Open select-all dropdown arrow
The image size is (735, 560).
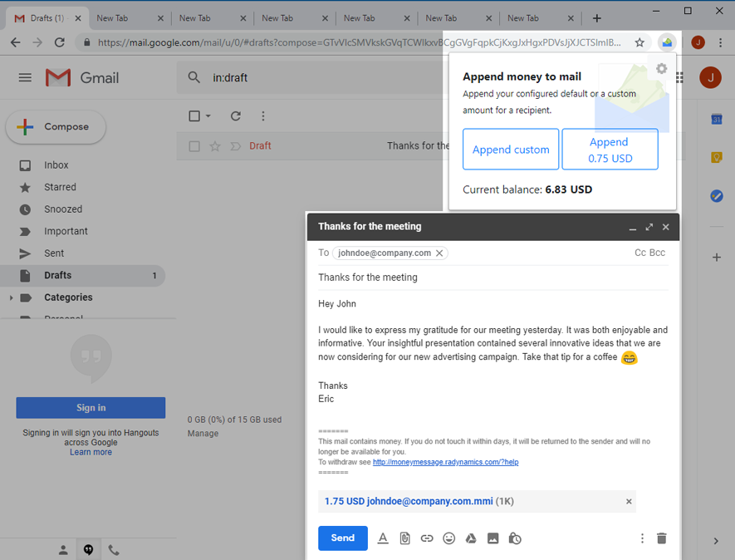[x=208, y=115]
